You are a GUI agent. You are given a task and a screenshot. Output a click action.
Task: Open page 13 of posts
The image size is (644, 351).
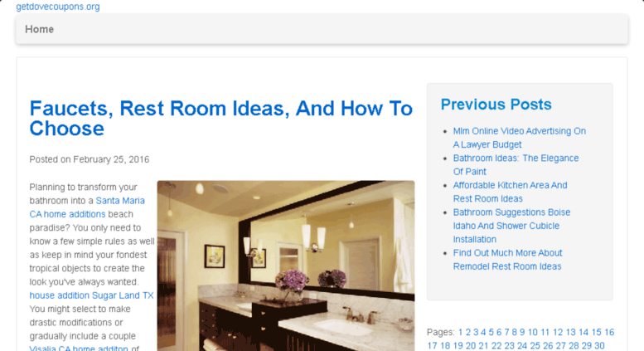click(570, 332)
